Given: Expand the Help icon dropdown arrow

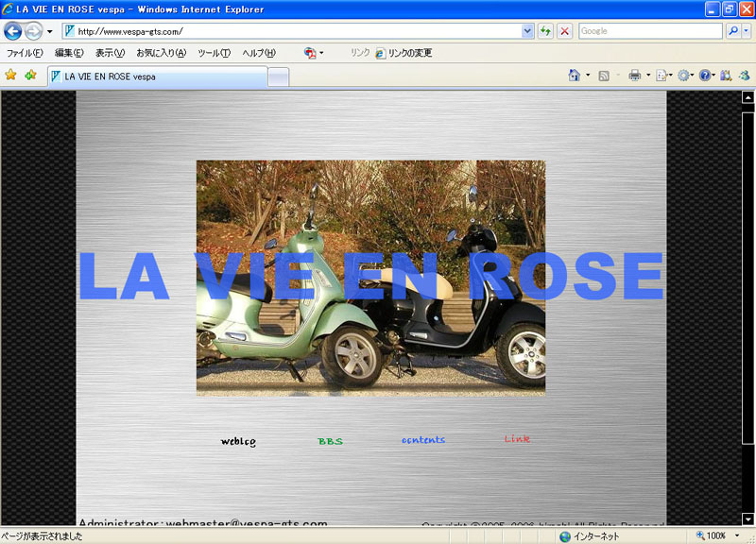Looking at the screenshot, I should tap(713, 76).
